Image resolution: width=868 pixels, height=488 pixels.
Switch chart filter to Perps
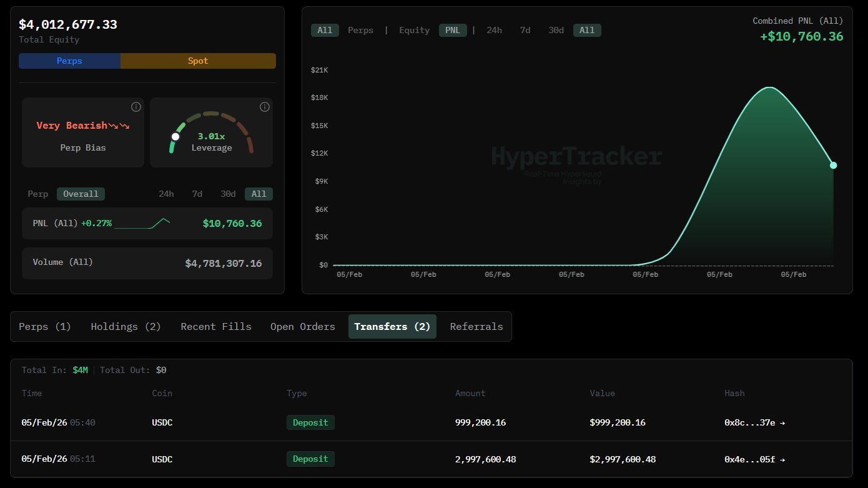(x=360, y=30)
